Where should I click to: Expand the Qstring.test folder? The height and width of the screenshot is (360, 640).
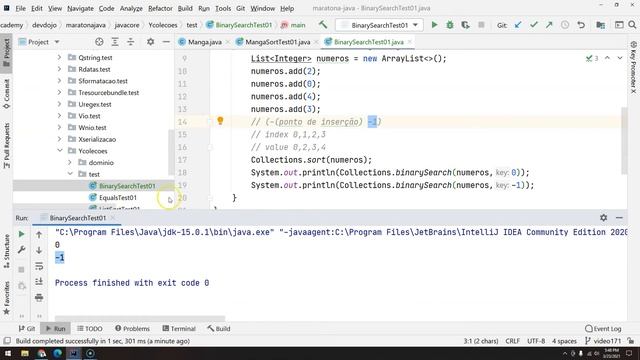[60, 57]
